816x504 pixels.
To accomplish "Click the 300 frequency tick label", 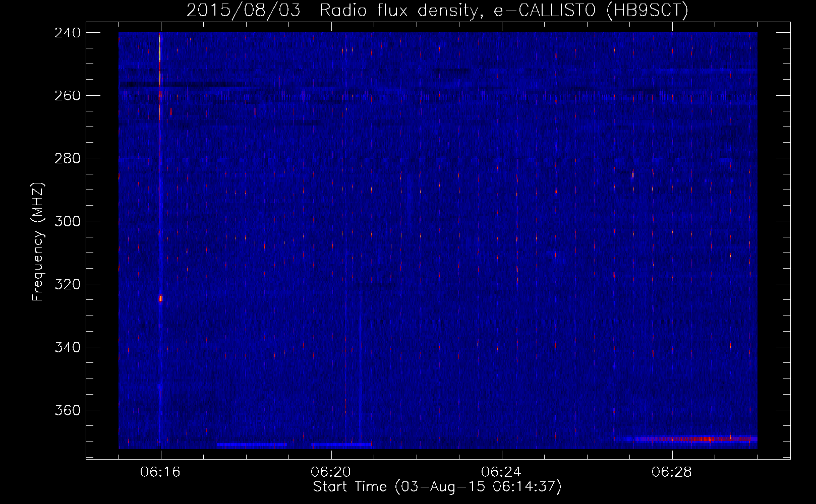I will click(68, 221).
